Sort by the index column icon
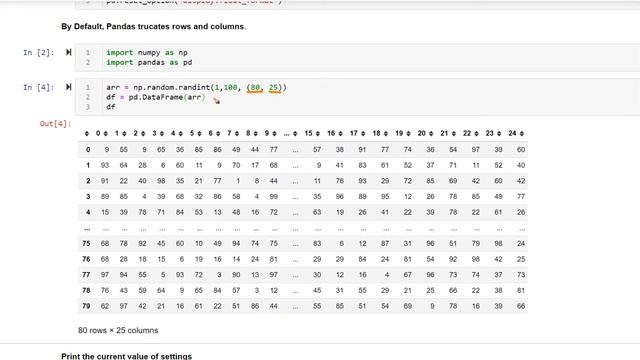 point(87,133)
